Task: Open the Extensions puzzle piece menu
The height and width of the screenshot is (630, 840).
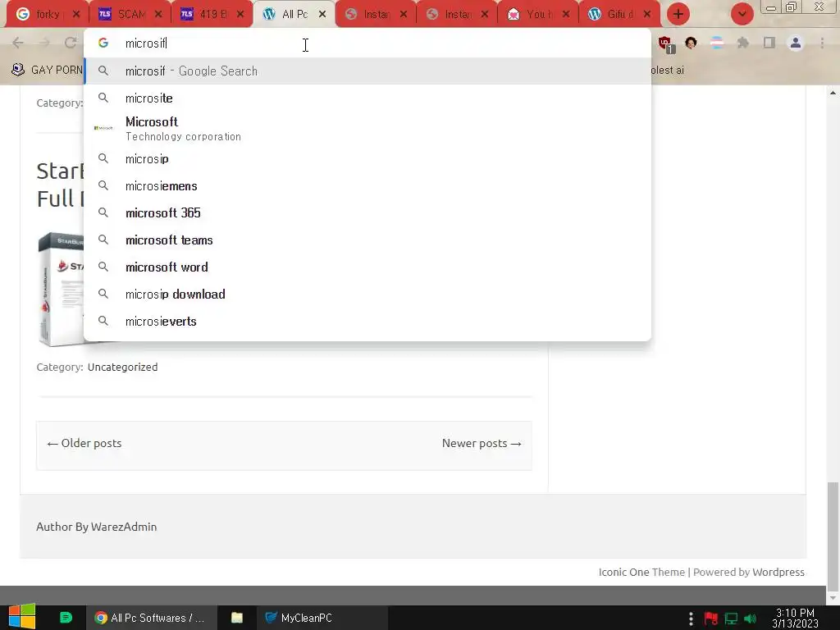Action: pos(743,43)
